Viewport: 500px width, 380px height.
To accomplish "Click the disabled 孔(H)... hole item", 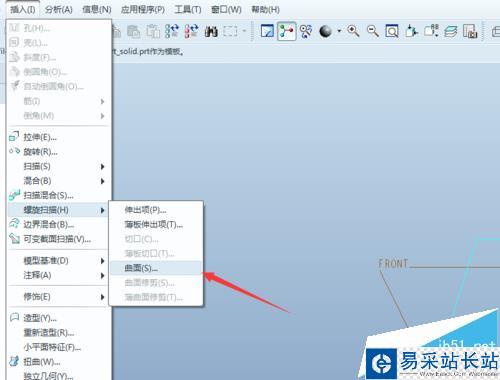I will pos(58,28).
